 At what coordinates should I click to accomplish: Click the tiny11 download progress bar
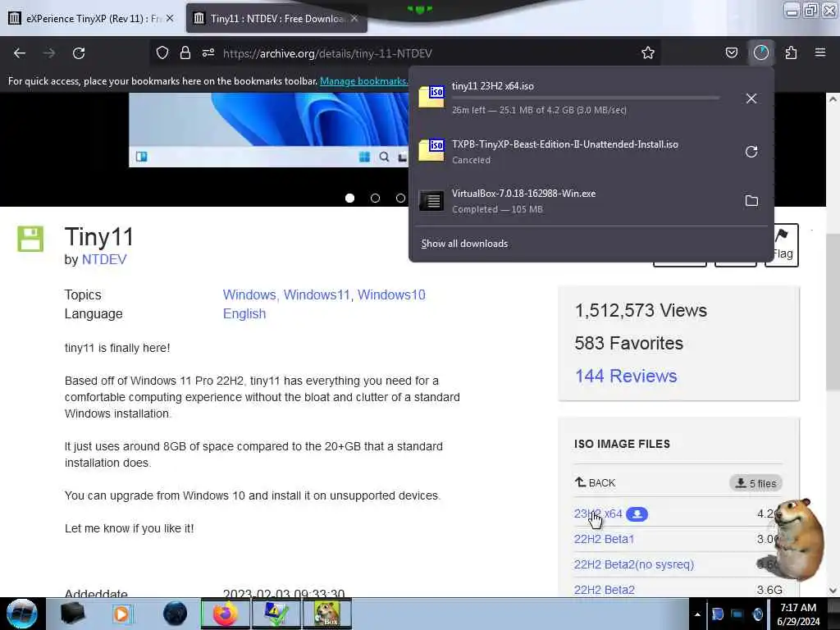[585, 98]
